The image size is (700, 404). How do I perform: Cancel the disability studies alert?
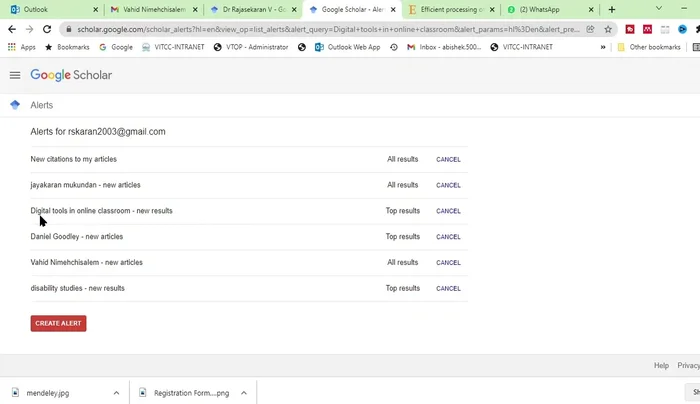click(x=448, y=289)
